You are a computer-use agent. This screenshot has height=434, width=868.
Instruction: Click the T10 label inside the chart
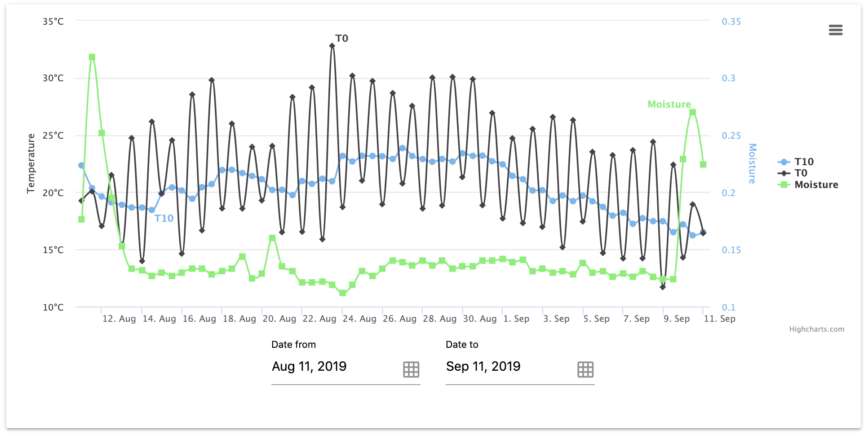pyautogui.click(x=164, y=218)
